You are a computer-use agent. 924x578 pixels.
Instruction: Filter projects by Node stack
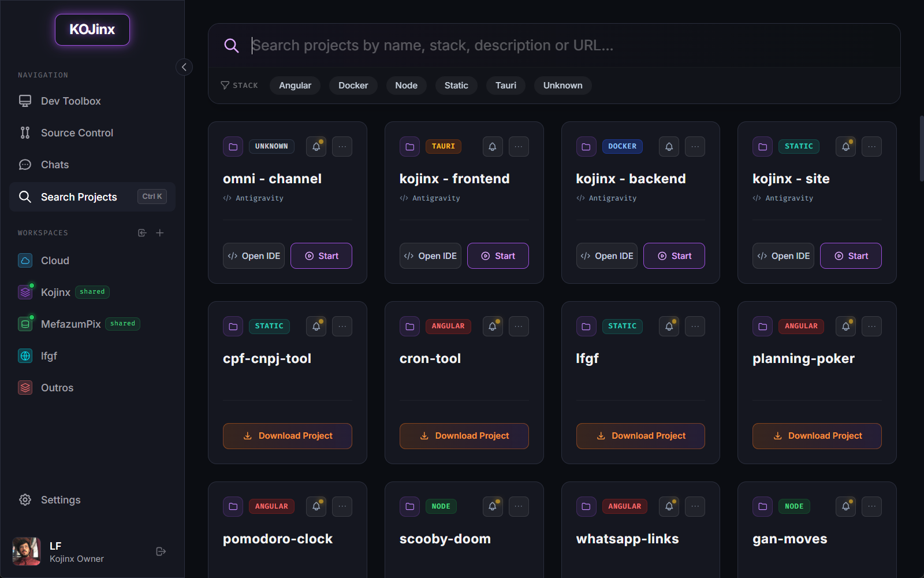point(406,86)
